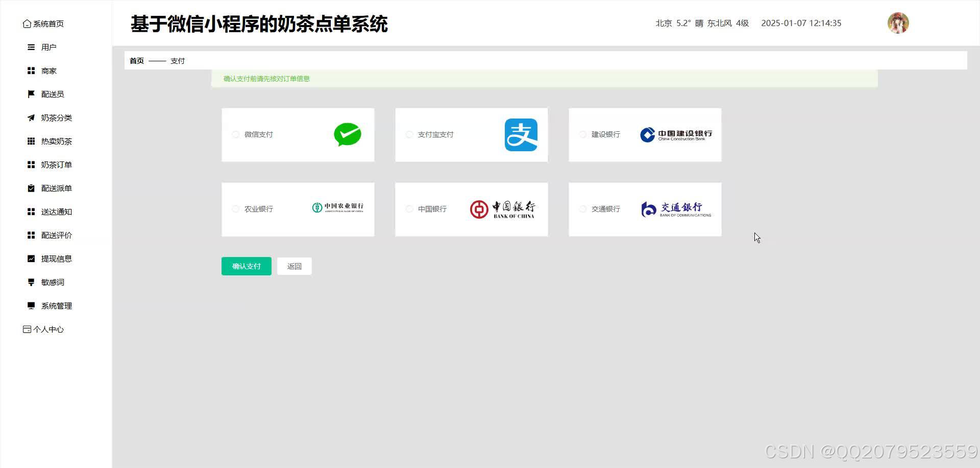Viewport: 980px width, 468px height.
Task: Open 商家 management from the sidebar
Action: tap(49, 71)
